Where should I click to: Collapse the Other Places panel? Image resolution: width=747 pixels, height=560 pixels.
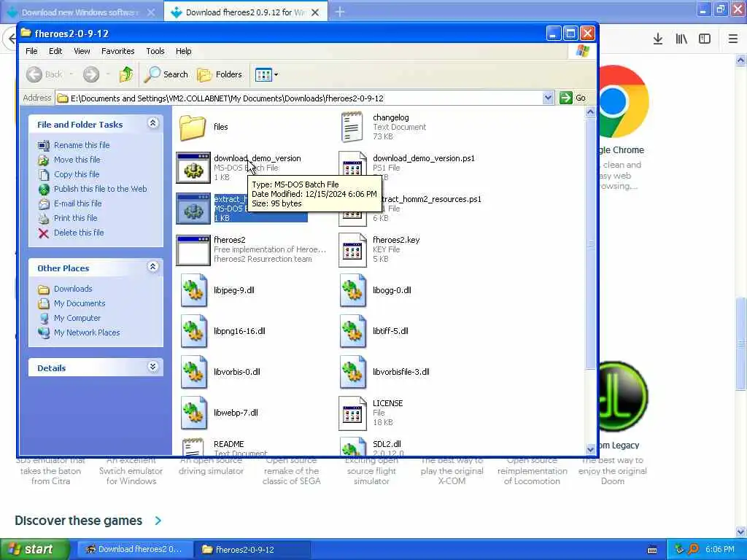[153, 267]
